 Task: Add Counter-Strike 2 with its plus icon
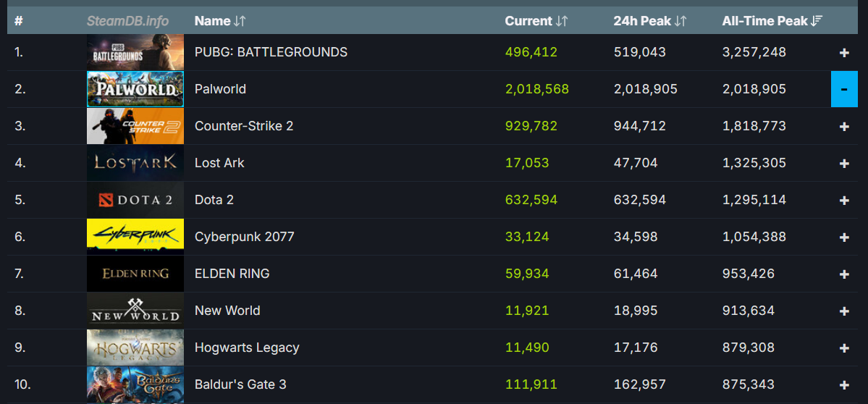[x=844, y=127]
